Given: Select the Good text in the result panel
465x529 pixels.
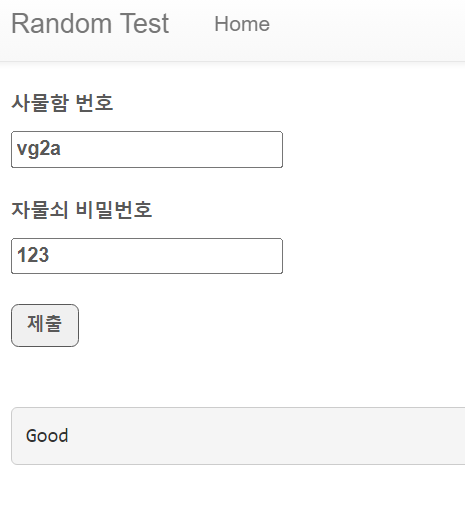Looking at the screenshot, I should [47, 436].
